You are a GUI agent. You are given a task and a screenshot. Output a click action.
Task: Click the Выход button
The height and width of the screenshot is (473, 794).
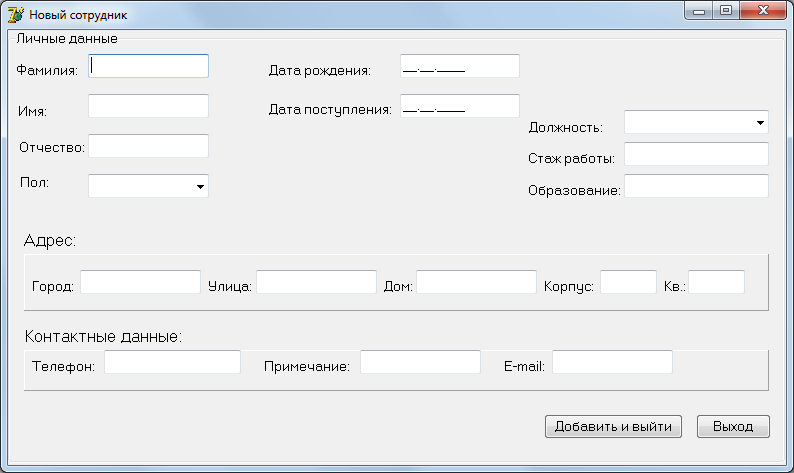[x=733, y=426]
